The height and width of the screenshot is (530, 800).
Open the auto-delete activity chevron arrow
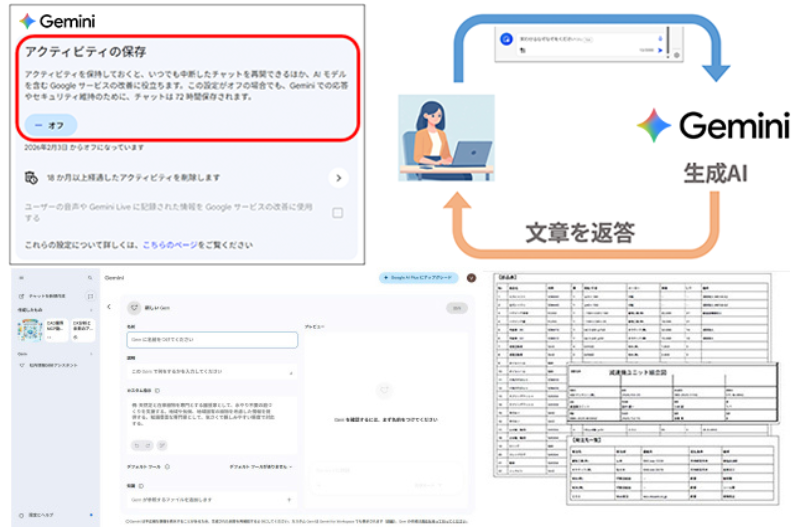[x=338, y=178]
